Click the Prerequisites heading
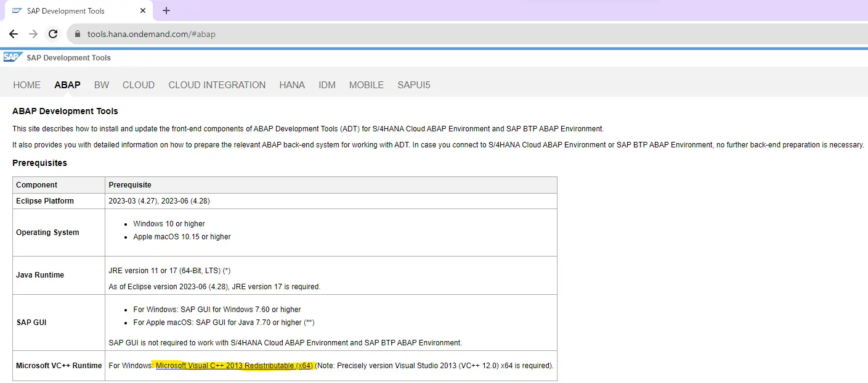Screen dimensions: 868x383 39,163
